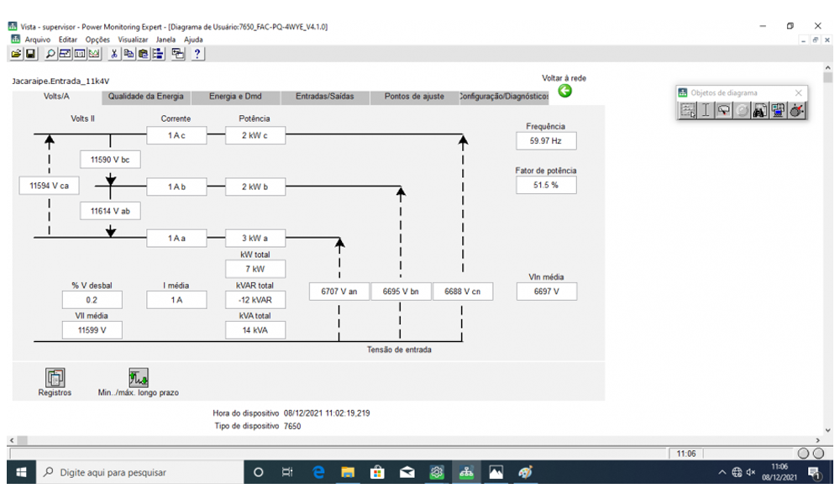Go to the Pontos de ajuste tab
Viewport: 840px width, 504px height.
coord(414,97)
